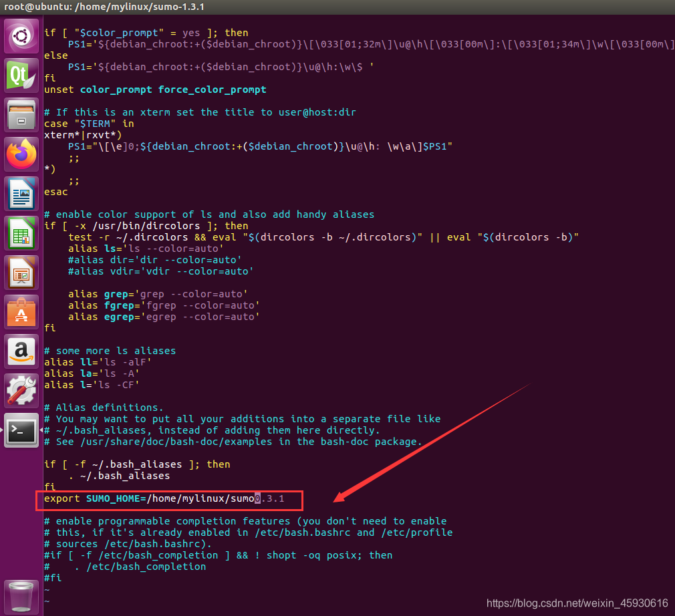
Task: Open the Amazon launcher icon
Action: (21, 351)
